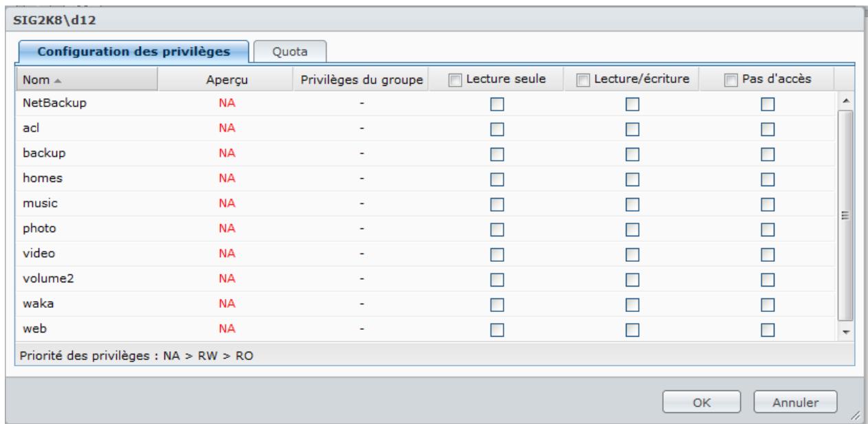Click the Aperçu column header
Viewport: 868px width, 424px height.
click(x=226, y=80)
